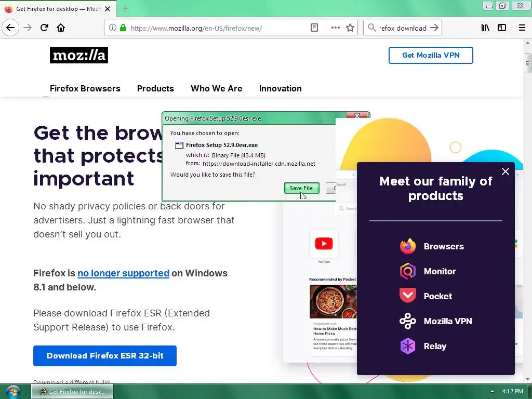Click Get Mozilla VPN button
This screenshot has height=399, width=532.
[431, 55]
